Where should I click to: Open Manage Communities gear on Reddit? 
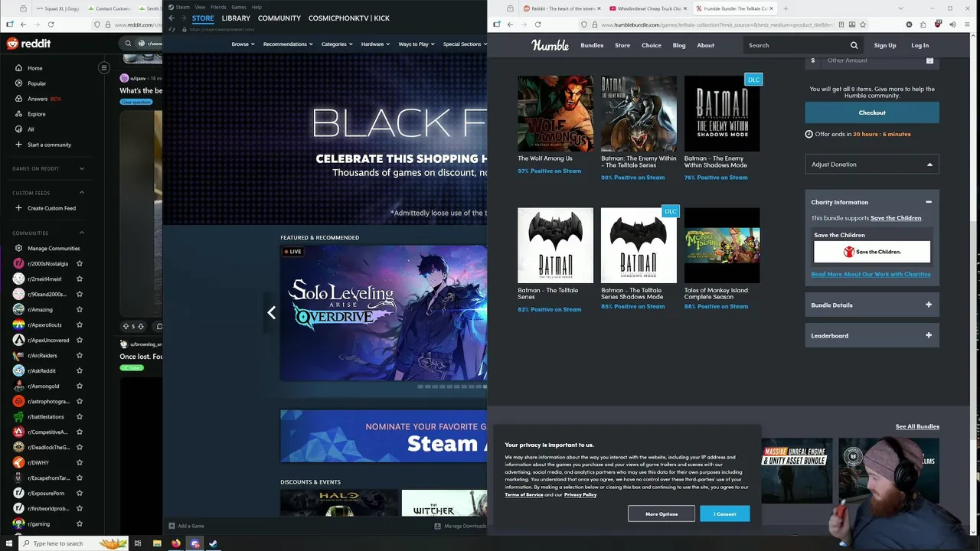point(18,248)
